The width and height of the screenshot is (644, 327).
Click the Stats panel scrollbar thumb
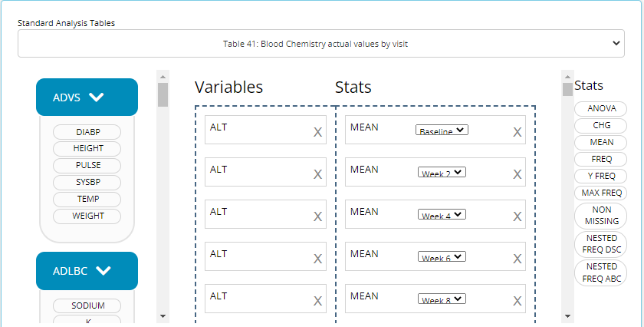tap(567, 89)
